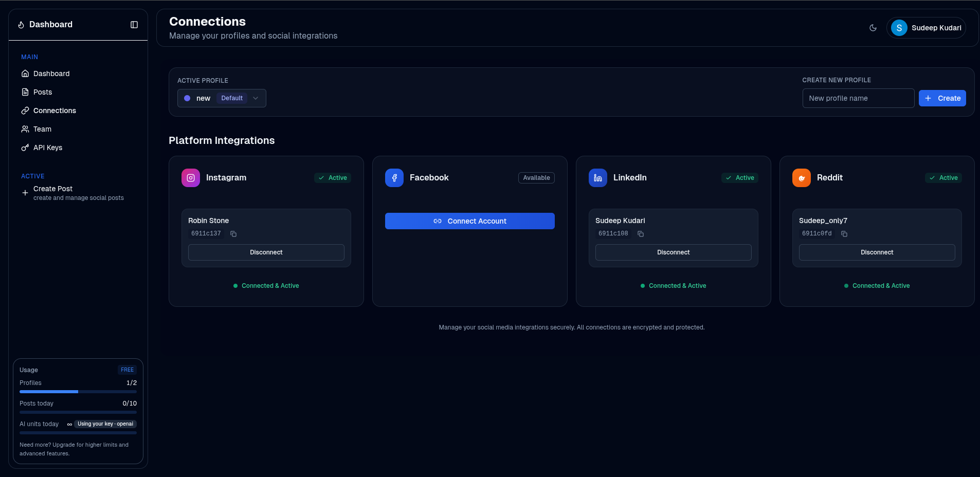Viewport: 980px width, 477px height.
Task: Click the Reddit platform icon
Action: point(802,178)
